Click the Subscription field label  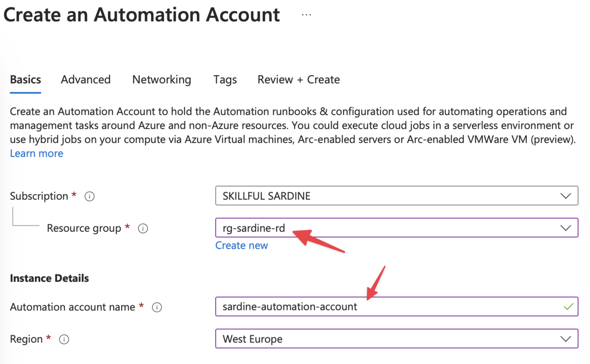coord(39,196)
